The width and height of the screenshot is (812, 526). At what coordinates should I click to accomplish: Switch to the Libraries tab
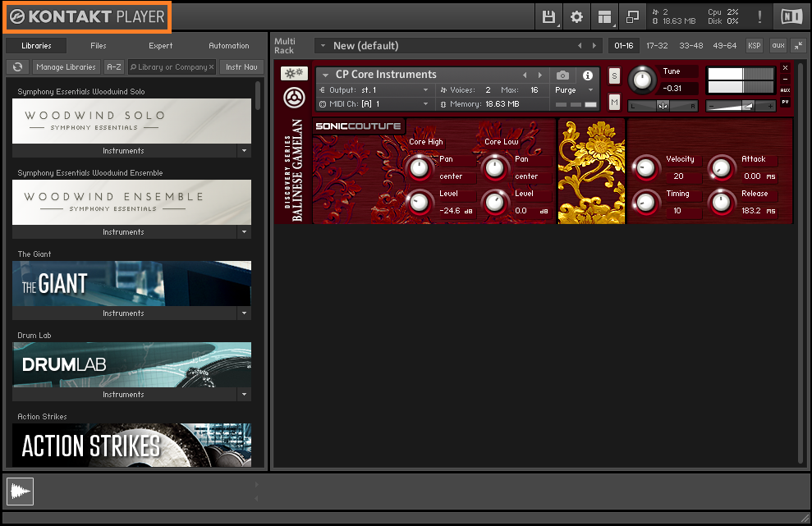pyautogui.click(x=36, y=46)
